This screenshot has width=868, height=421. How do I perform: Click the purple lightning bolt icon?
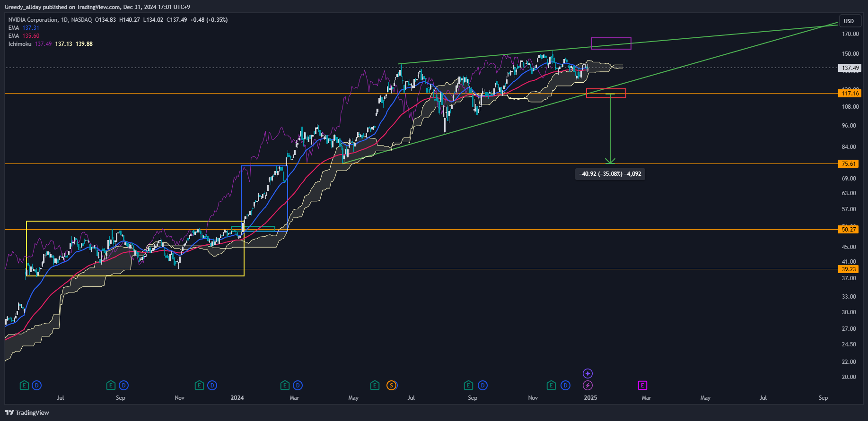[x=587, y=386]
